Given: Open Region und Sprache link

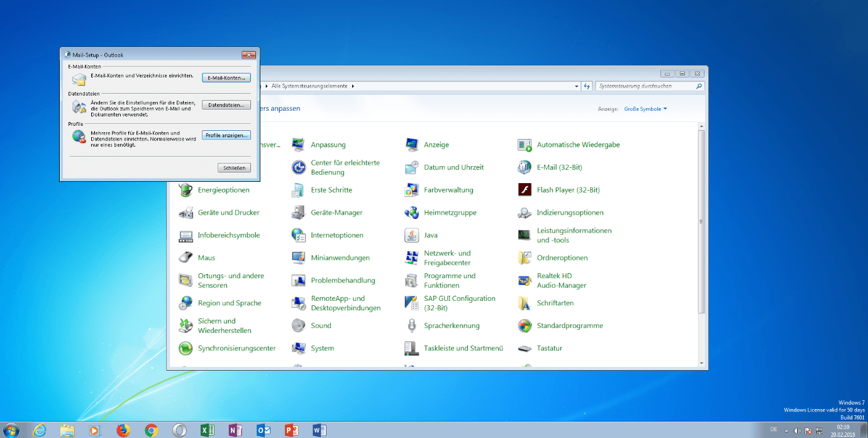Looking at the screenshot, I should (230, 303).
